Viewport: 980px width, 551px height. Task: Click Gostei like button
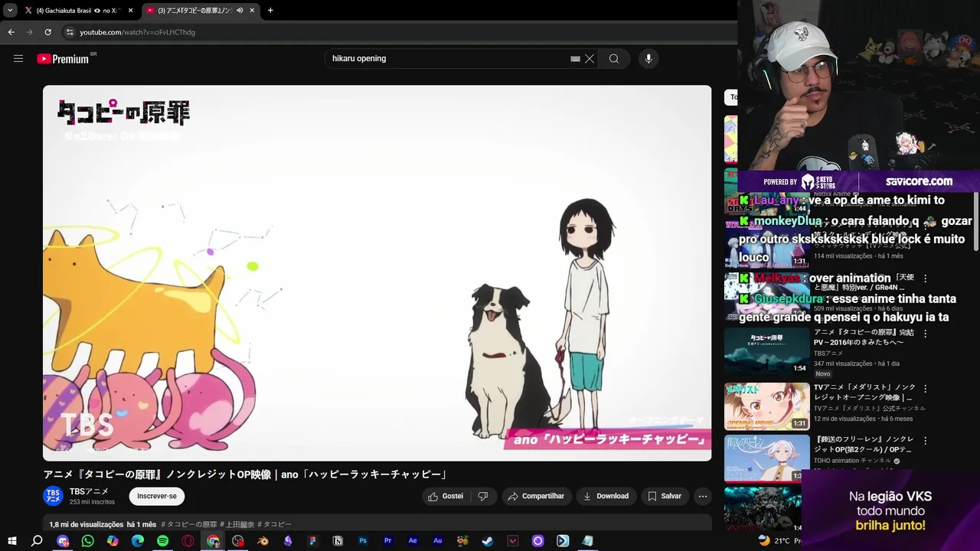[445, 496]
